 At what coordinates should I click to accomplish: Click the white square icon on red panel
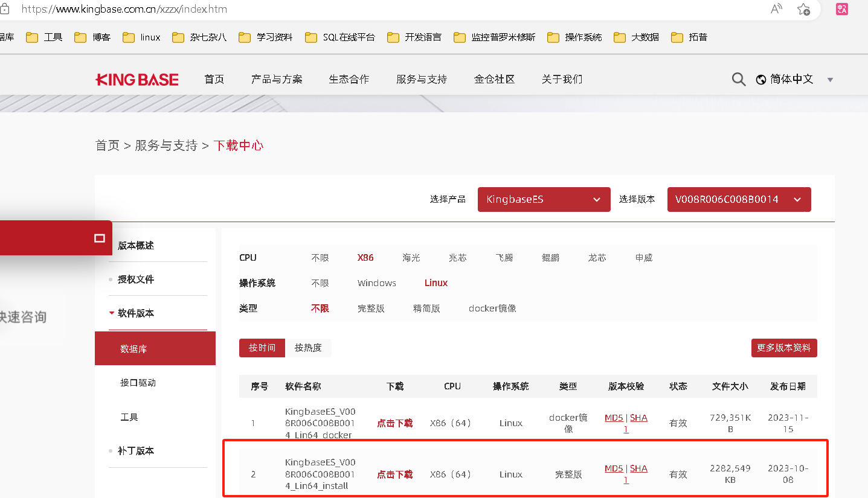[x=100, y=238]
